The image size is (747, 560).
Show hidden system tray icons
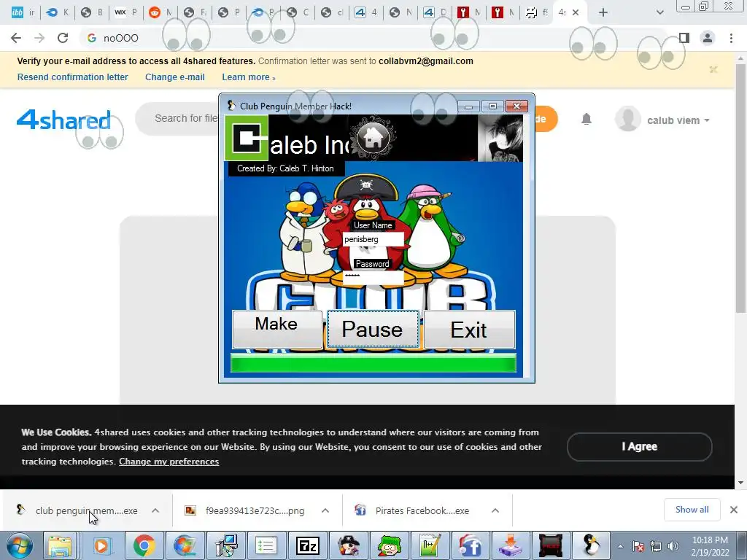click(620, 546)
